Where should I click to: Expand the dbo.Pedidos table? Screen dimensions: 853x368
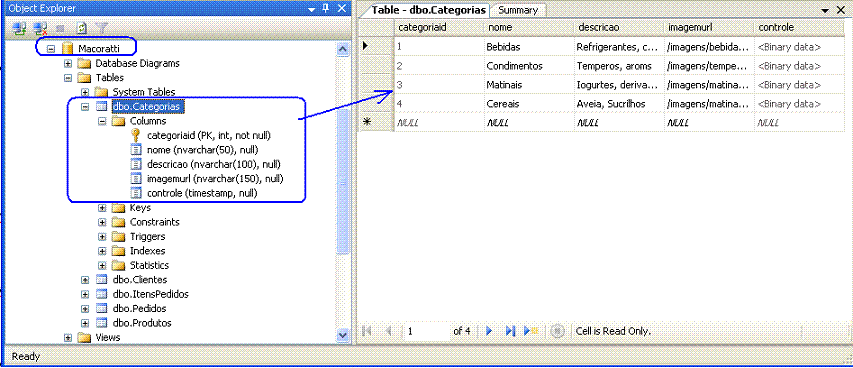[x=85, y=309]
